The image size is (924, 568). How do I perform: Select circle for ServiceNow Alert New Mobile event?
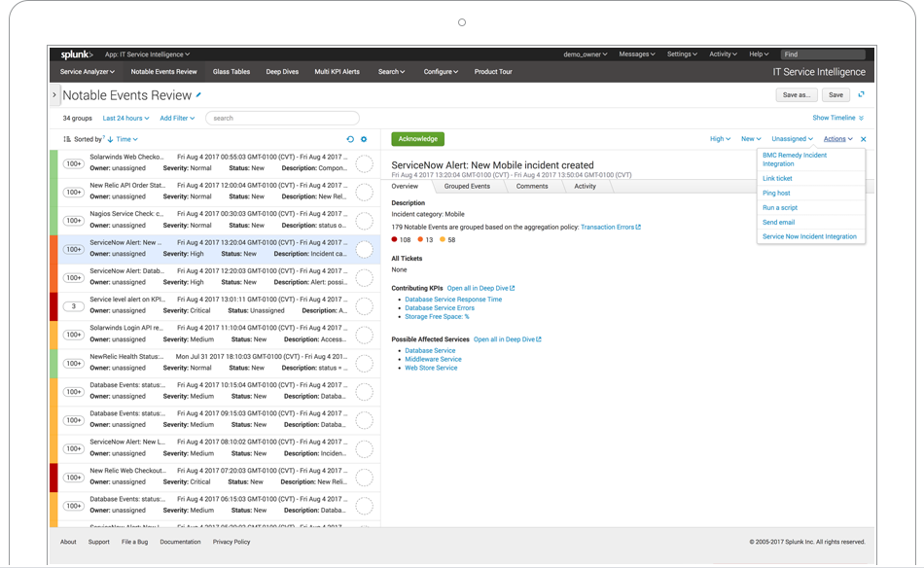pyautogui.click(x=364, y=249)
